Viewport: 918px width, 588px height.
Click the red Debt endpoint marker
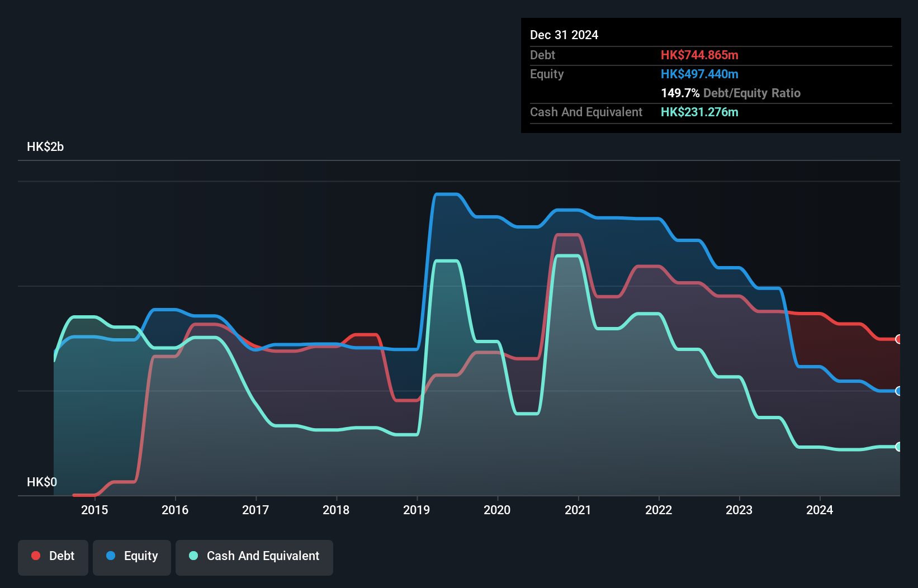click(x=898, y=339)
